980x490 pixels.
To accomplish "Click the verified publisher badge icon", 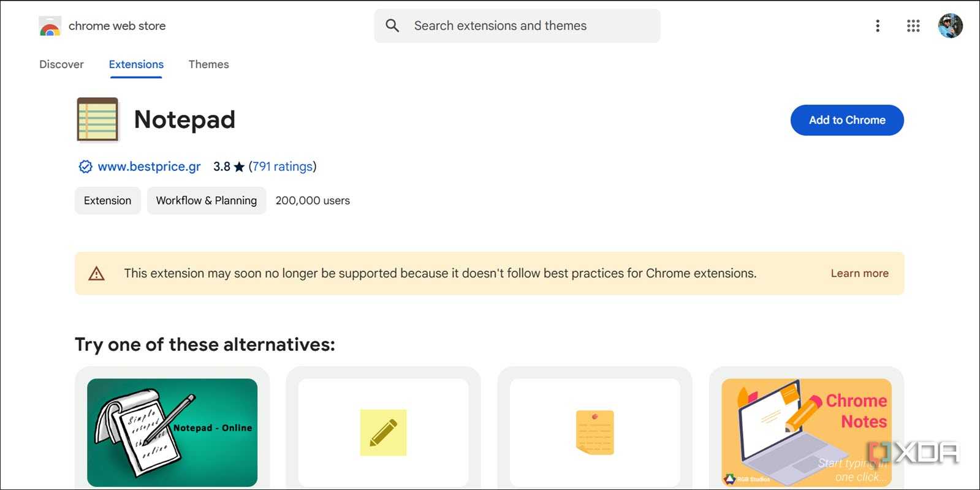I will (x=85, y=167).
